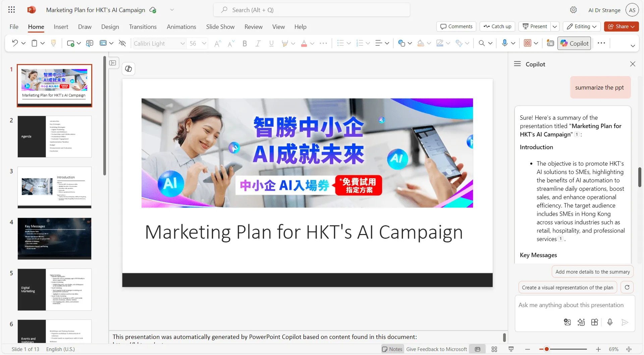
Task: Click the Arrange shapes icon
Action: click(x=459, y=43)
